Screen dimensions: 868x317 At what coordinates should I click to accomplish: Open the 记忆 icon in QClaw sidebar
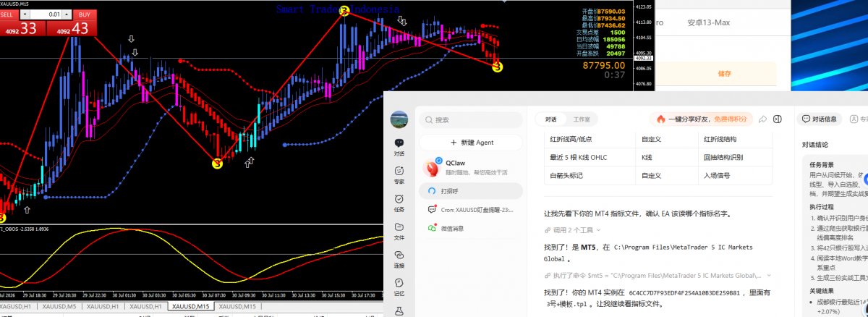point(399,287)
